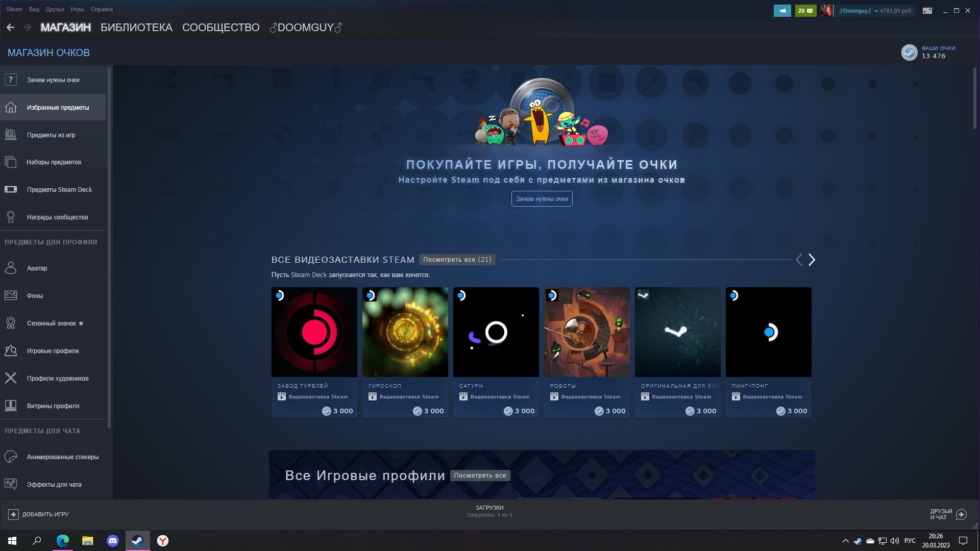Click the Игровые профили icon
This screenshot has width=980, height=551.
point(11,350)
